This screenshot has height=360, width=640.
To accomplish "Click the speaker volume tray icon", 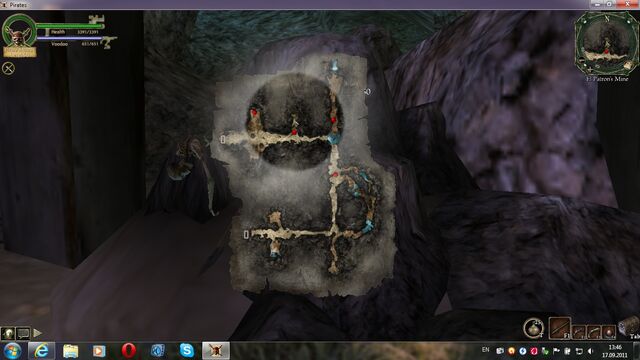I will pyautogui.click(x=590, y=351).
